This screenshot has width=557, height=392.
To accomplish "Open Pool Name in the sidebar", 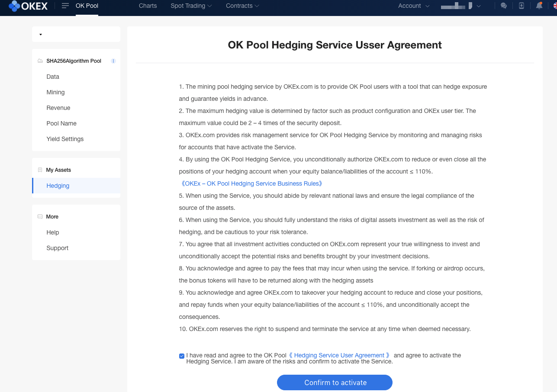I will point(61,123).
